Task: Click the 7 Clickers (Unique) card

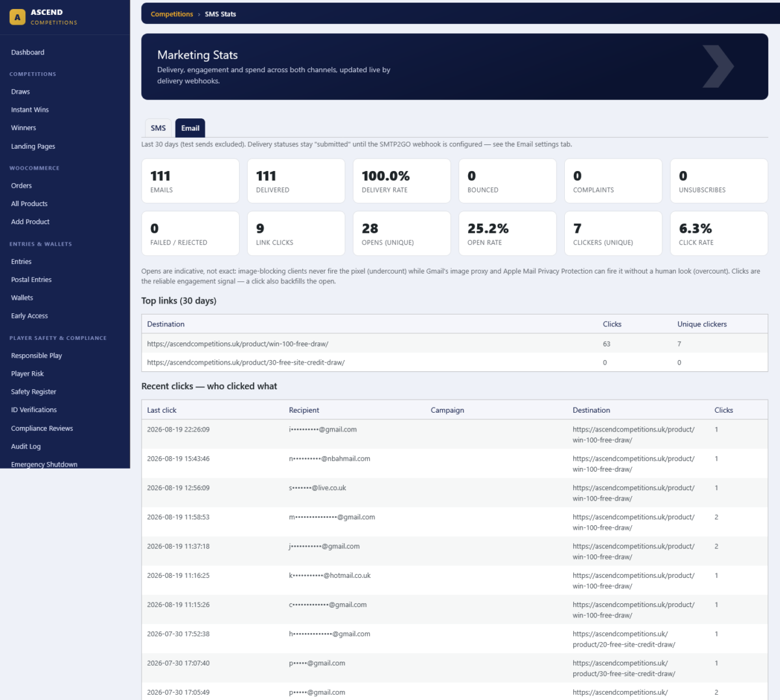Action: tap(613, 234)
